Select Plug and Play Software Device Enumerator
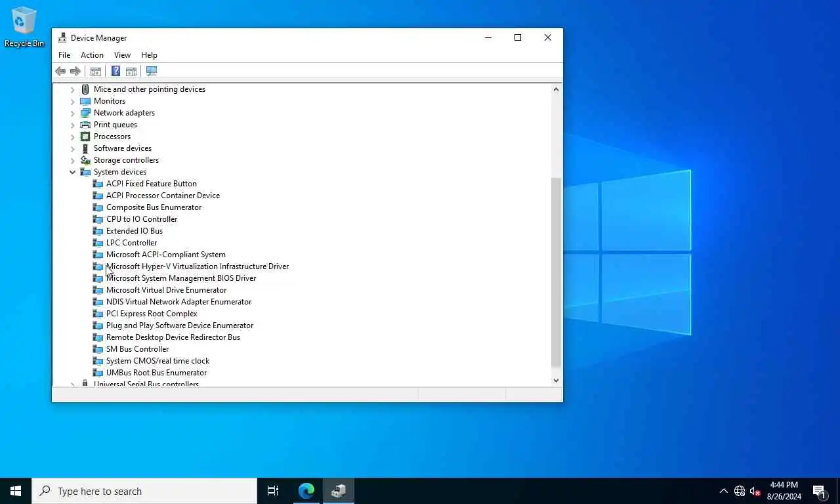840x504 pixels. point(180,325)
